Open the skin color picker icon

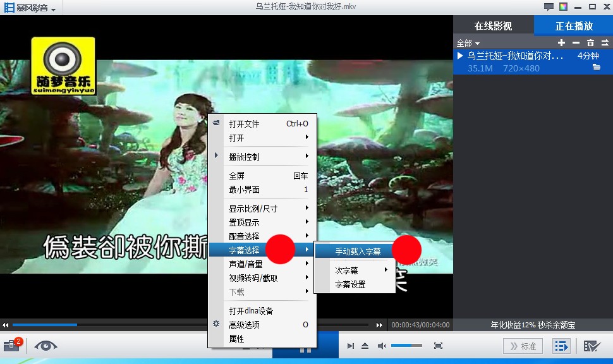[x=563, y=7]
